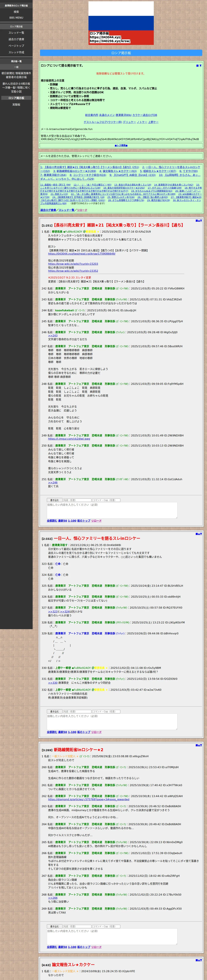
Task: Open thread 4 title 論文報告スレ★カケケー
Action: [73, 965]
